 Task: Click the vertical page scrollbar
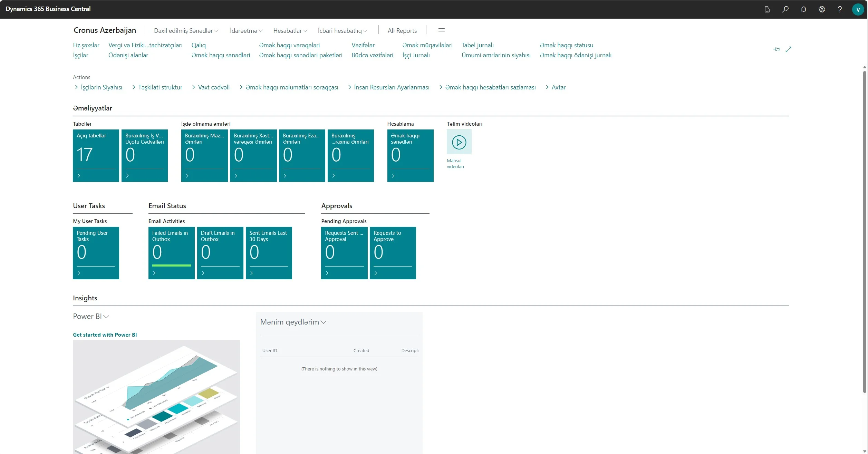[865, 231]
